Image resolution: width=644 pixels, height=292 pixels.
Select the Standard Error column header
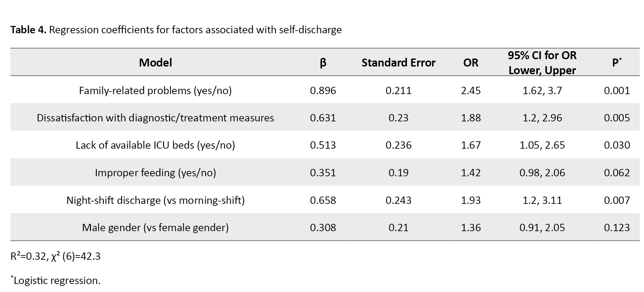pos(398,63)
